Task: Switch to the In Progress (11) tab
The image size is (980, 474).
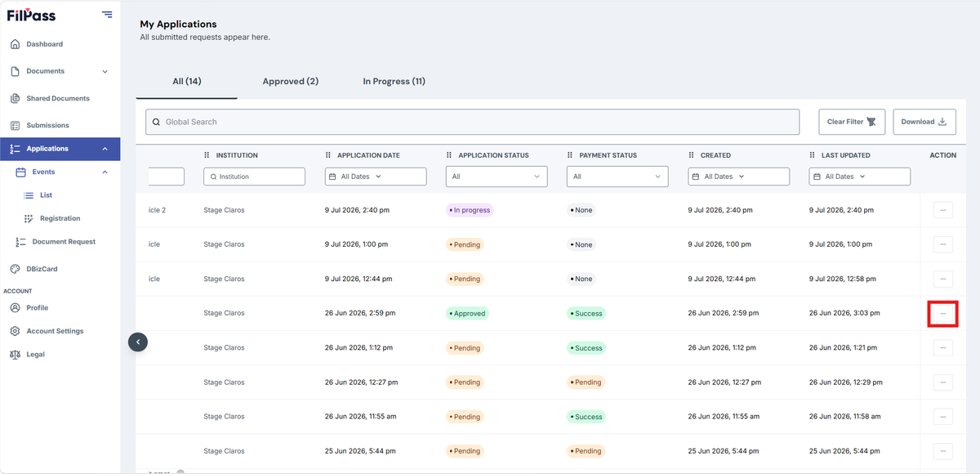Action: pos(394,81)
